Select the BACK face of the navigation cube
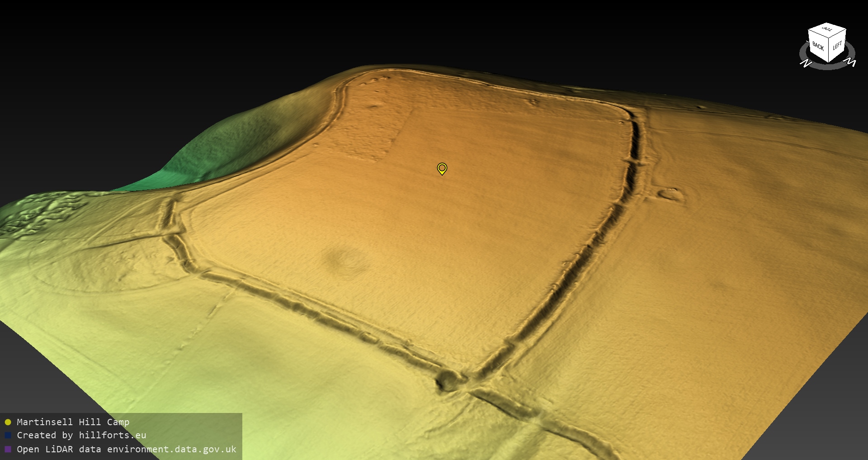This screenshot has width=868, height=460. [x=818, y=47]
